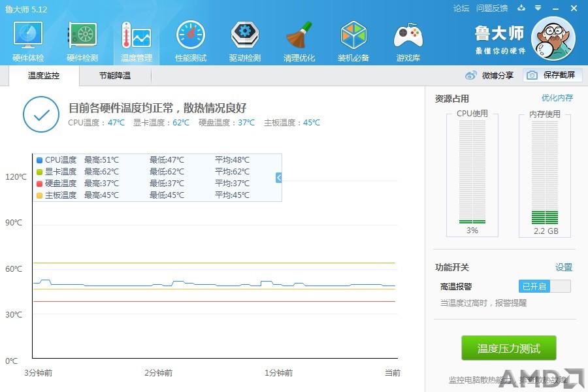The image size is (588, 392).
Task: Open the 问题反馈 feedback link
Action: click(x=492, y=8)
